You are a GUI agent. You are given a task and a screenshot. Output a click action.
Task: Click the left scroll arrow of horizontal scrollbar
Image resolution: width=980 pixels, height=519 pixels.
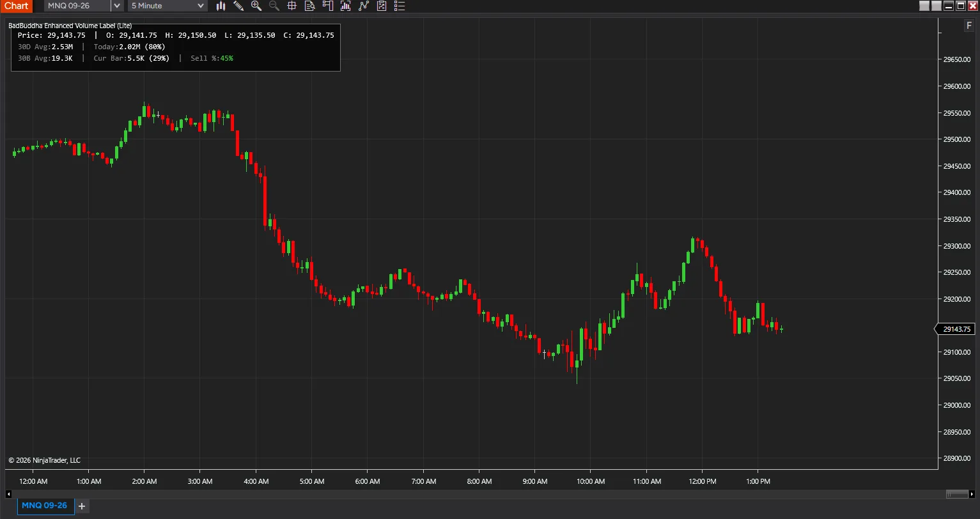coord(8,494)
